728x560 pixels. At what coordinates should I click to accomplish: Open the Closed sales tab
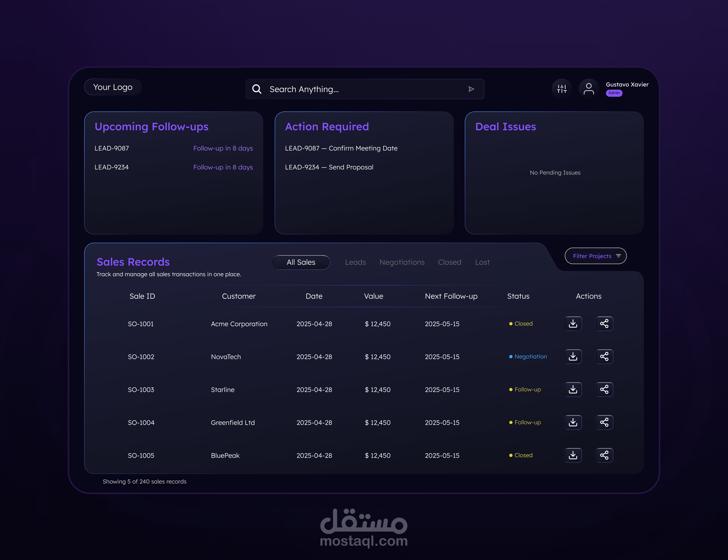(x=449, y=262)
